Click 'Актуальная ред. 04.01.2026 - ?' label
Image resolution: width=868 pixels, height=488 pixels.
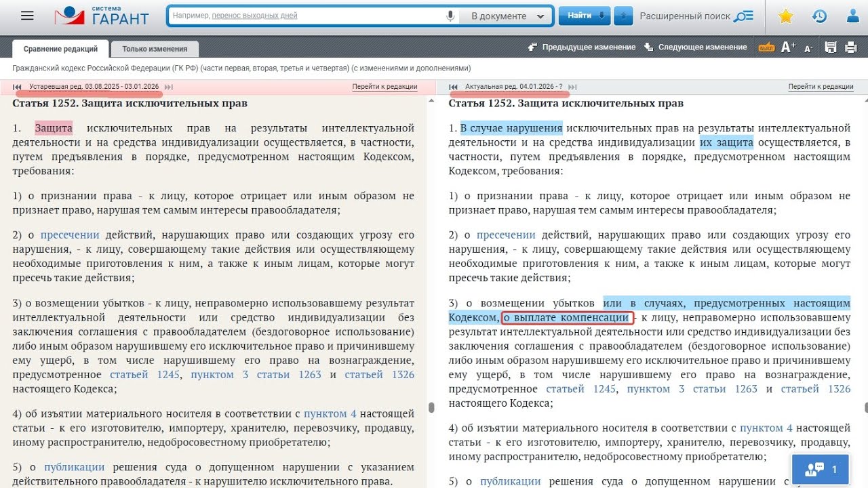(x=514, y=87)
